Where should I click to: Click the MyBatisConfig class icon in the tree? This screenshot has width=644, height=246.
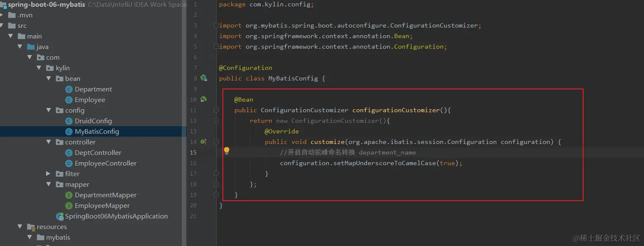pos(69,131)
